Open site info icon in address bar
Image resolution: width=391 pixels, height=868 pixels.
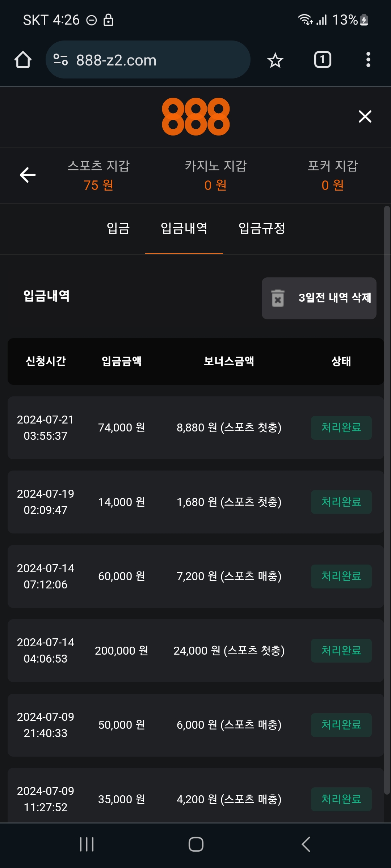pyautogui.click(x=60, y=60)
